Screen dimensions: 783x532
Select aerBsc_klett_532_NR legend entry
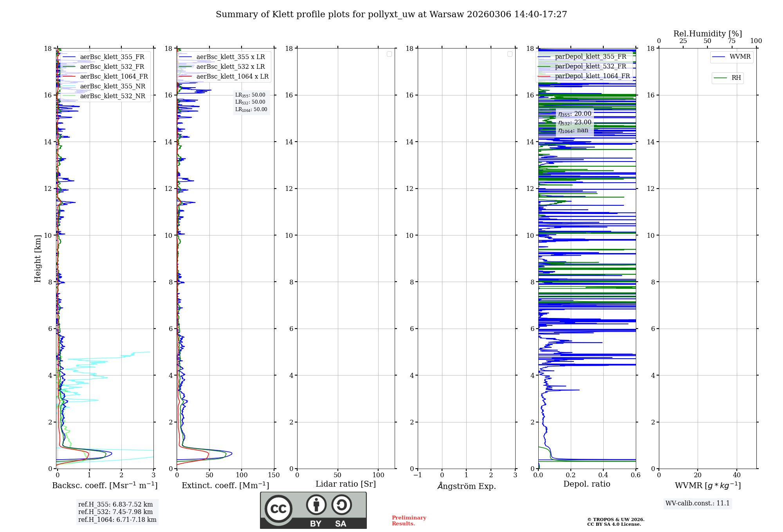click(x=112, y=96)
